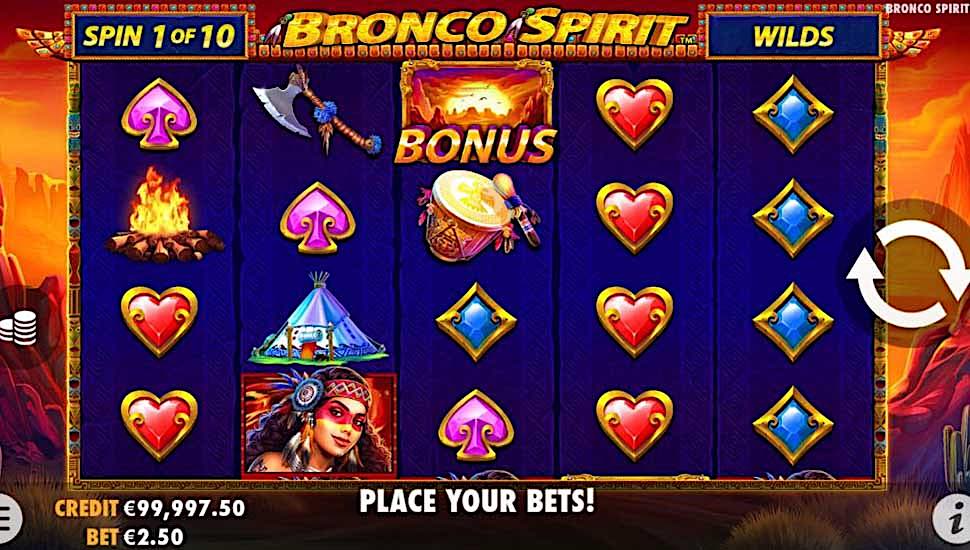Viewport: 970px width, 550px height.
Task: Click the Bronco Spirit title logo
Action: point(479,29)
